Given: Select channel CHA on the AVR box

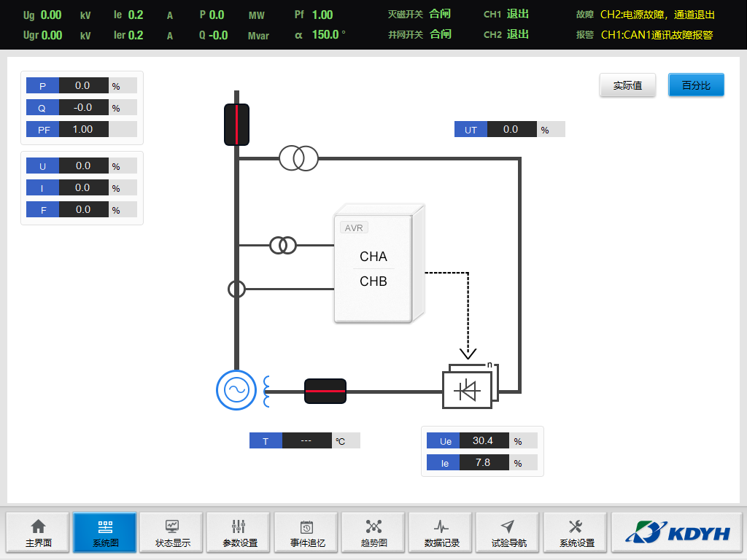Looking at the screenshot, I should (x=373, y=257).
